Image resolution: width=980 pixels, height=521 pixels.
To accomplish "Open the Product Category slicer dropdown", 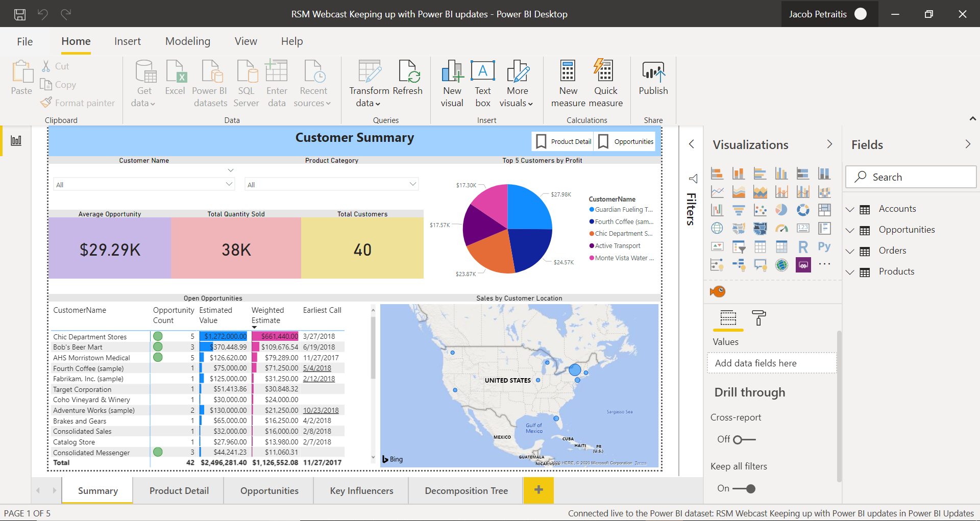I will (412, 184).
